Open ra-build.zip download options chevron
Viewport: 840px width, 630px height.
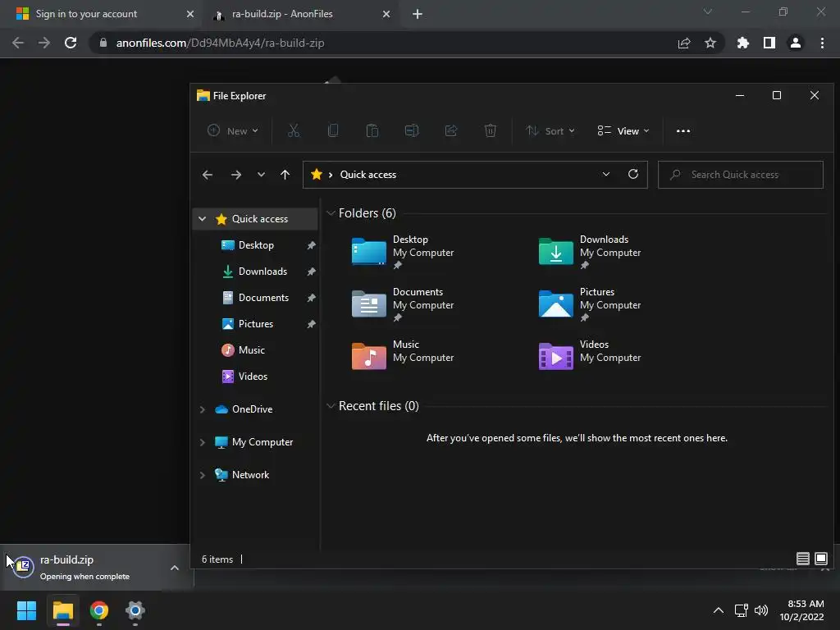174,568
